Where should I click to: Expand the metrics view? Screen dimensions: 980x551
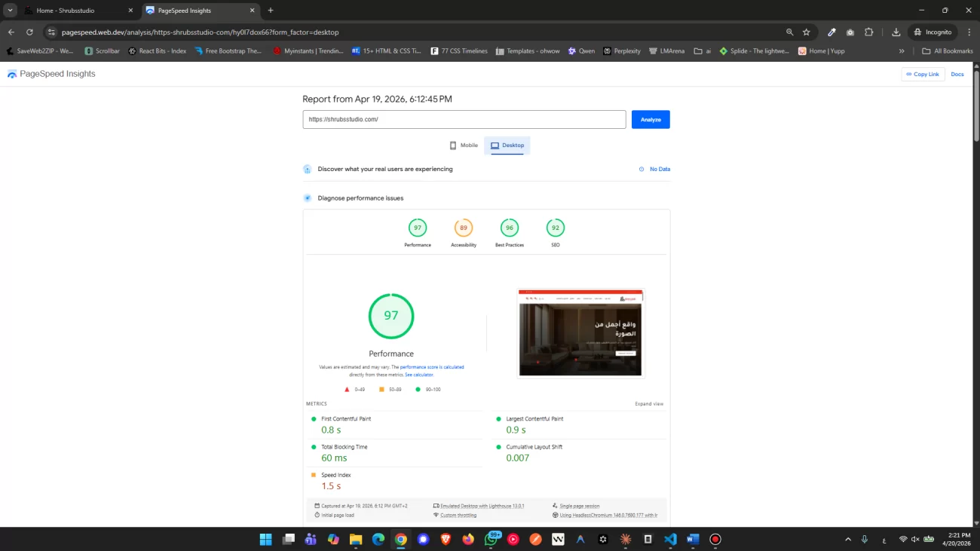point(649,404)
